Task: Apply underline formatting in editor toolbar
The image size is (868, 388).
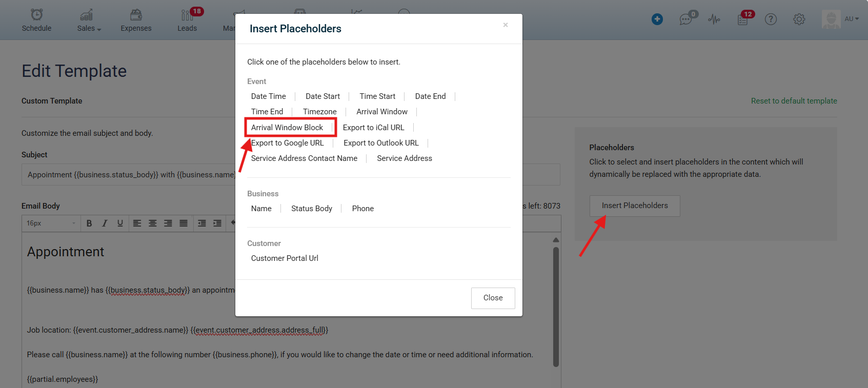Action: tap(120, 223)
